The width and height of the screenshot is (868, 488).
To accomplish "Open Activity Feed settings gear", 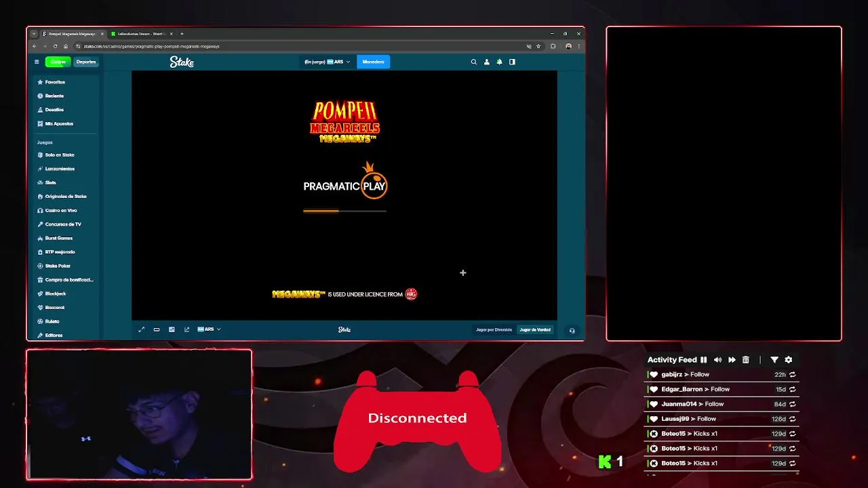I will [x=789, y=360].
